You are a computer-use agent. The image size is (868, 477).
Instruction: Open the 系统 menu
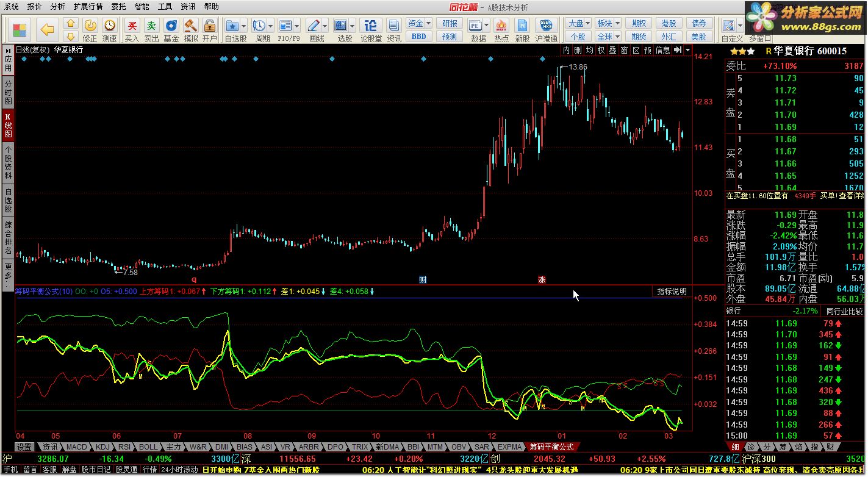click(x=12, y=7)
